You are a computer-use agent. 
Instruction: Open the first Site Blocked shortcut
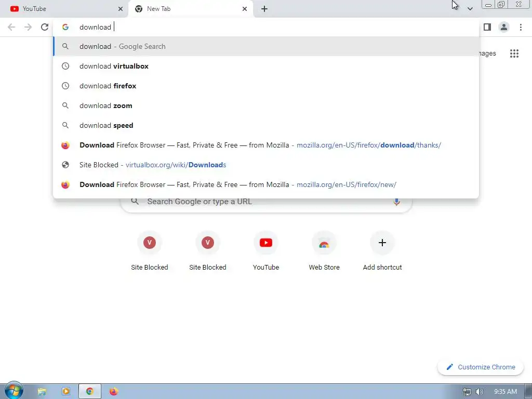(x=150, y=250)
